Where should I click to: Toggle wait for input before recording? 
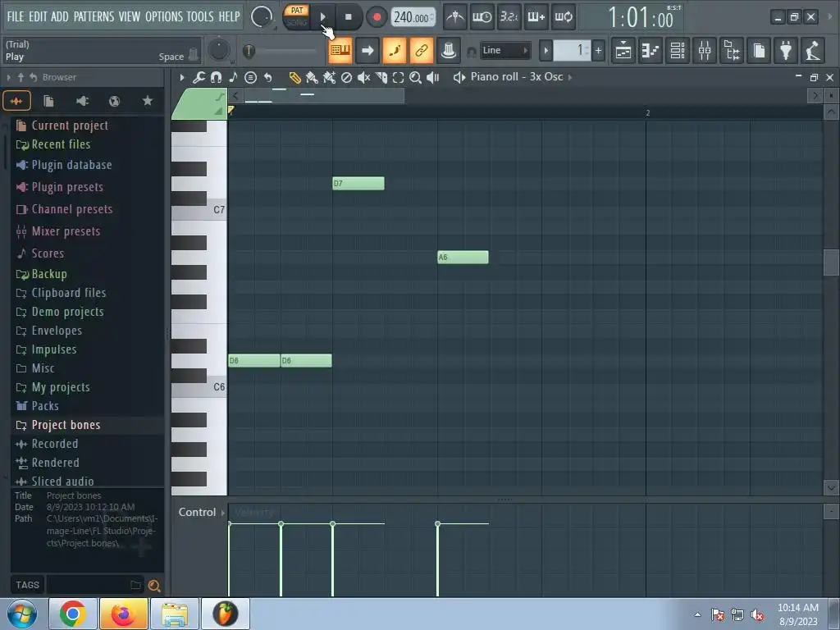482,17
